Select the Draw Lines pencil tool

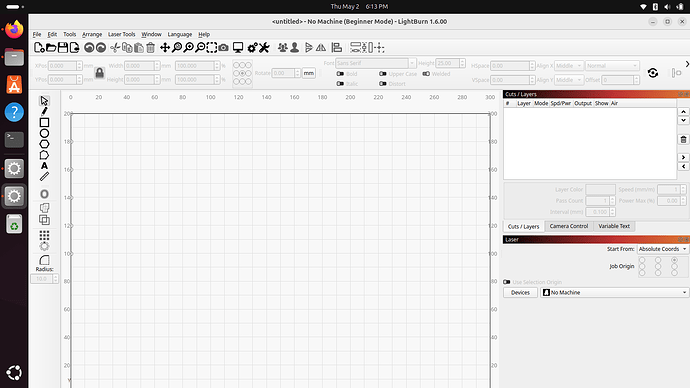[x=44, y=112]
